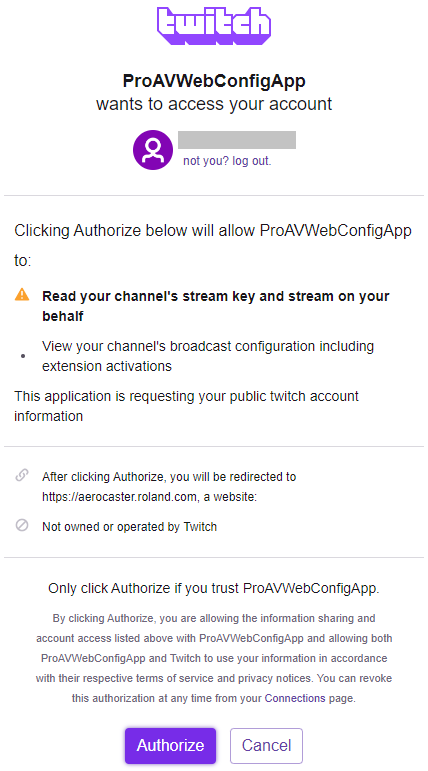Click the Twitch logo at top
Viewport: 428px width, 771px height.
tap(214, 26)
